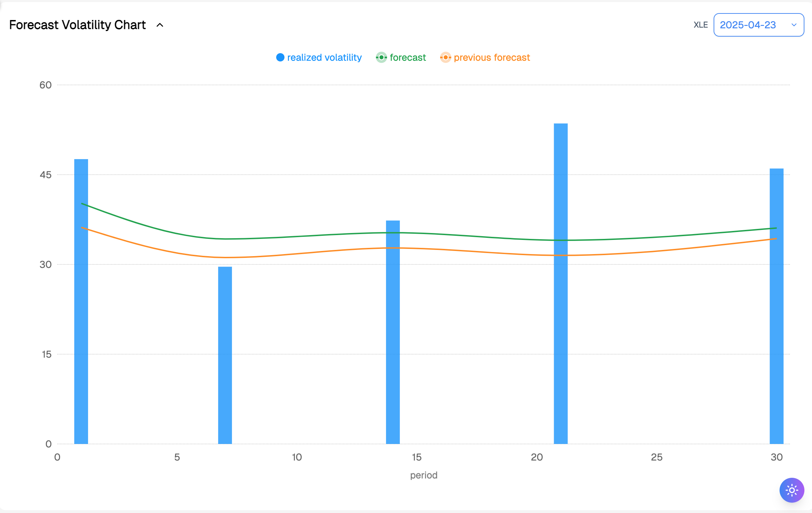Toggle previous forecast orange marker
812x513 pixels.
[445, 57]
